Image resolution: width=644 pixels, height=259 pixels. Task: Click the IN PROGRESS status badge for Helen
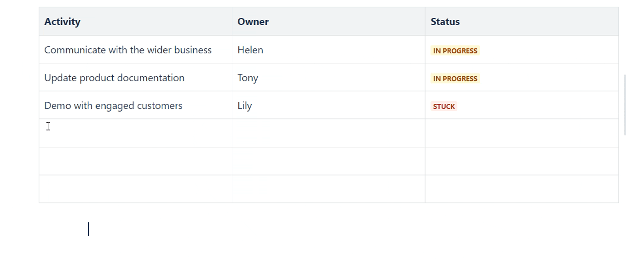[455, 51]
